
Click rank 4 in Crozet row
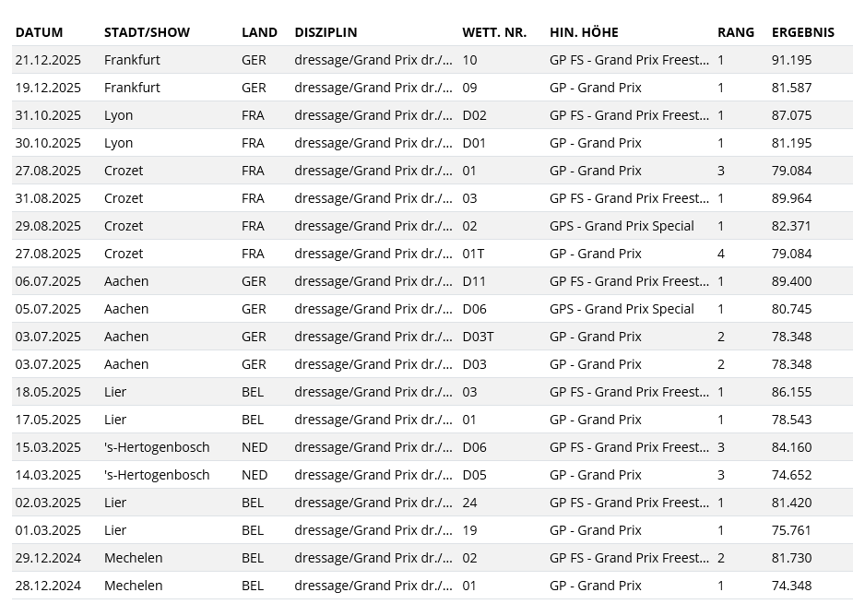tap(721, 254)
